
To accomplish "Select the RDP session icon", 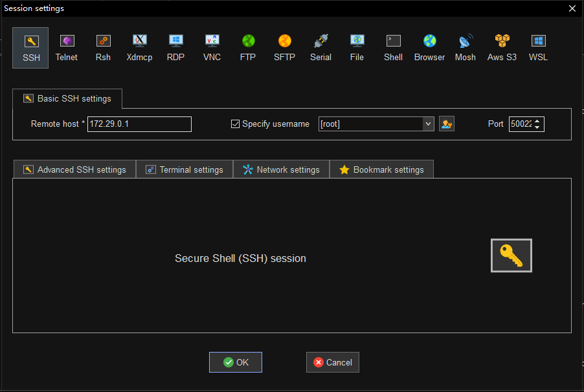I will pyautogui.click(x=175, y=48).
